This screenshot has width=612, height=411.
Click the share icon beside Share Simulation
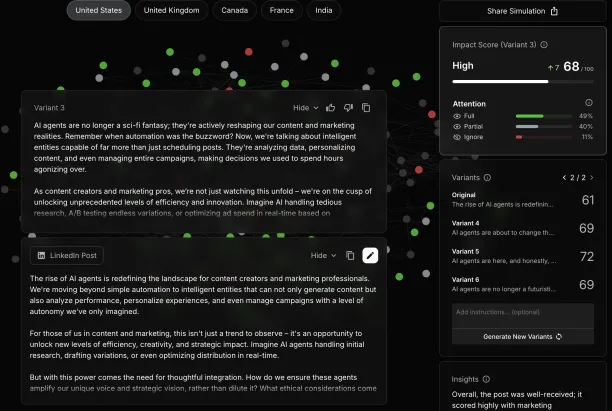click(554, 11)
